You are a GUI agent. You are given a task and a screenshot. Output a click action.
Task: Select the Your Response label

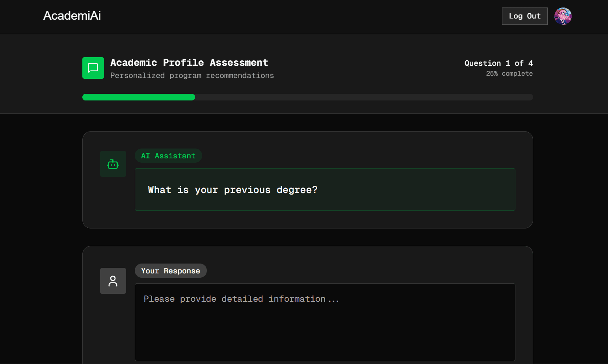click(x=171, y=271)
